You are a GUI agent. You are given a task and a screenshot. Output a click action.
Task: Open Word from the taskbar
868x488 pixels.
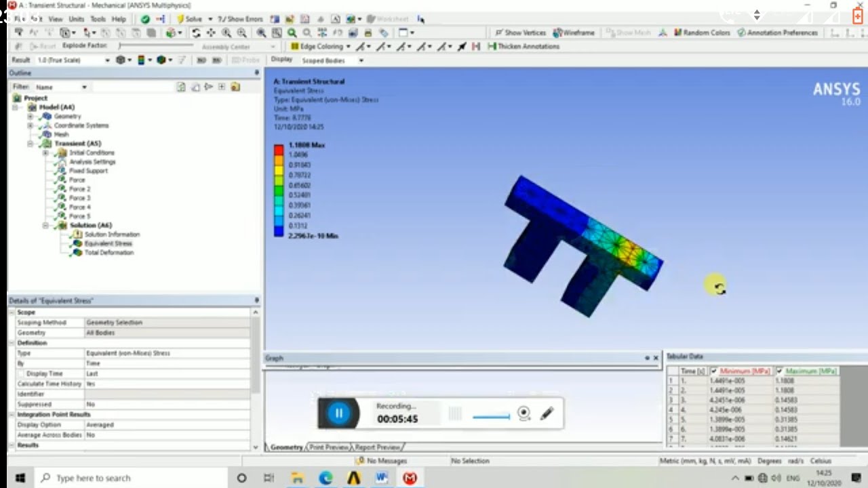click(x=381, y=478)
